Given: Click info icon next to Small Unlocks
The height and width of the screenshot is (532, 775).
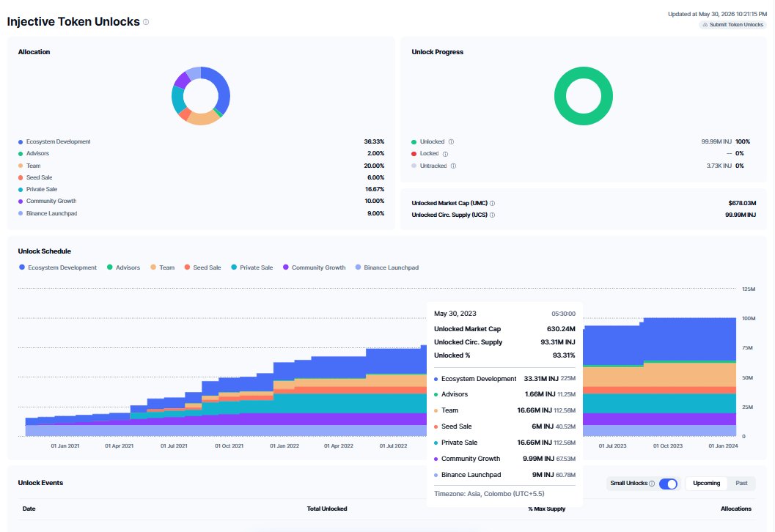Looking at the screenshot, I should click(651, 483).
